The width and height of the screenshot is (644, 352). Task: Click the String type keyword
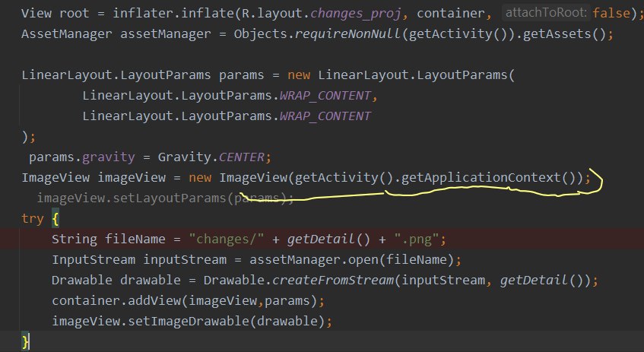coord(75,239)
